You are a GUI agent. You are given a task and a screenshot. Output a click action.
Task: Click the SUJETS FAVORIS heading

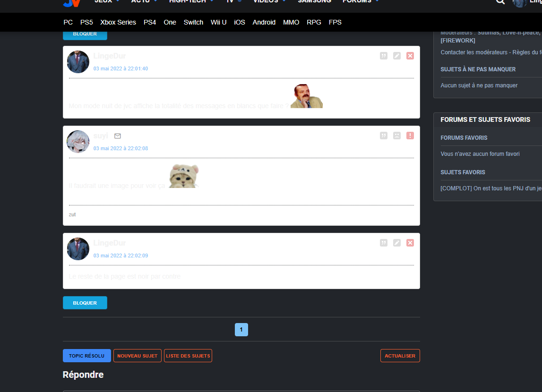click(463, 172)
